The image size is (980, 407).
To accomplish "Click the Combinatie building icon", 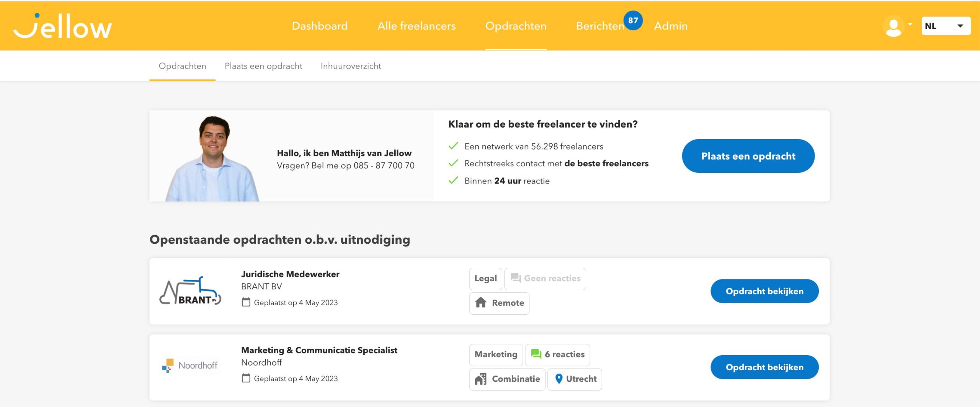I will click(480, 379).
